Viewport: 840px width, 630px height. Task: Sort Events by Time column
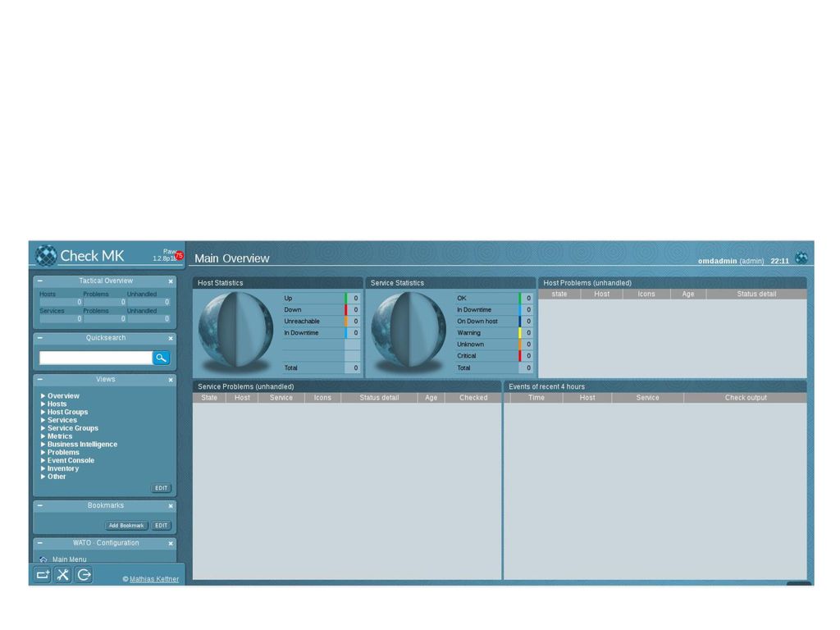536,398
